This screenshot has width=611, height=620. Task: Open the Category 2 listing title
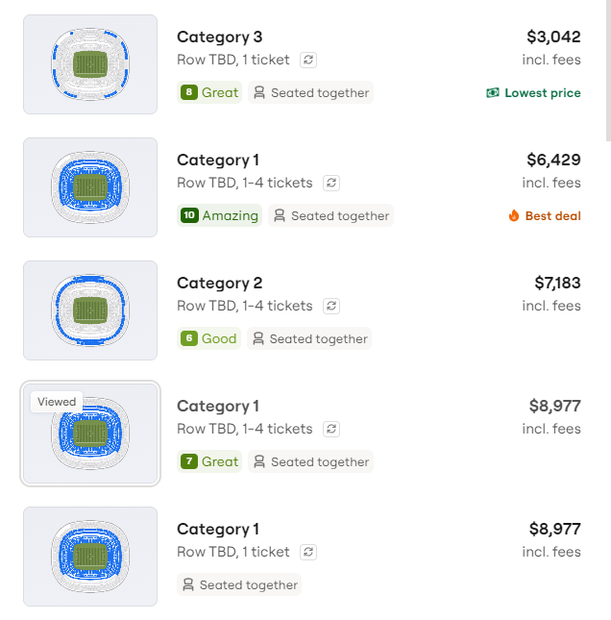click(x=219, y=283)
